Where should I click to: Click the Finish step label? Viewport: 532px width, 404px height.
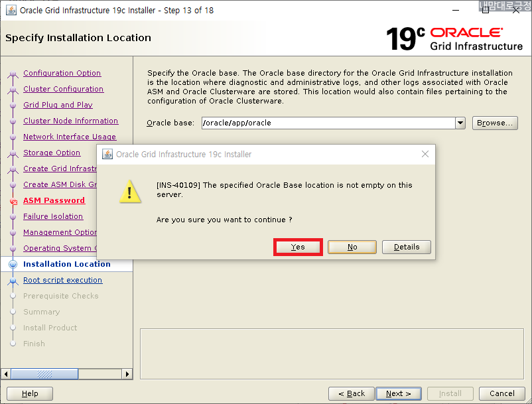[x=34, y=344]
